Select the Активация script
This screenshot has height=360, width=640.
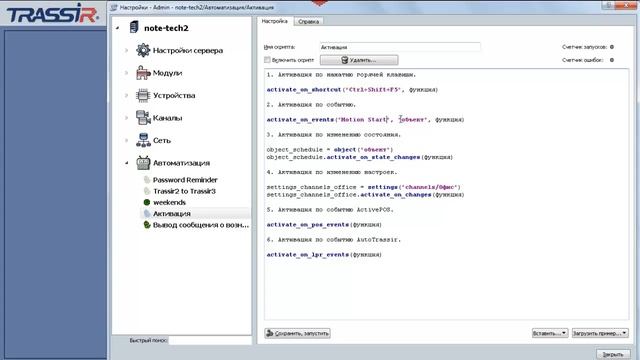172,213
